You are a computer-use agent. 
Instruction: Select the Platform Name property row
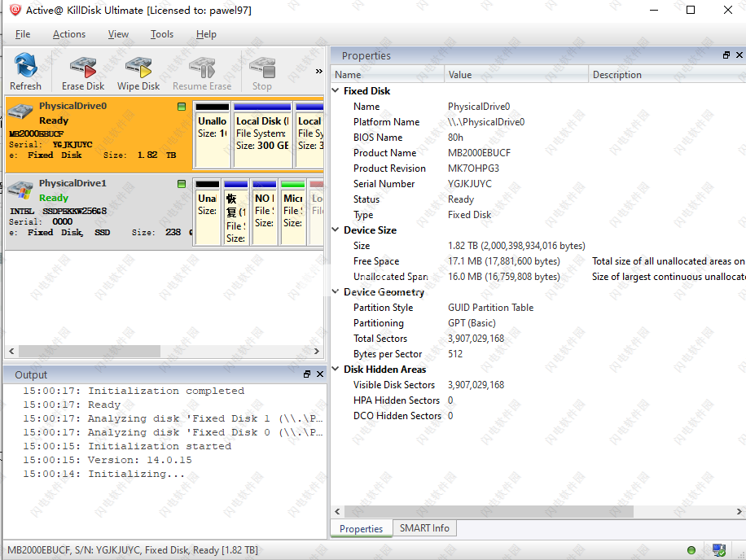point(538,122)
